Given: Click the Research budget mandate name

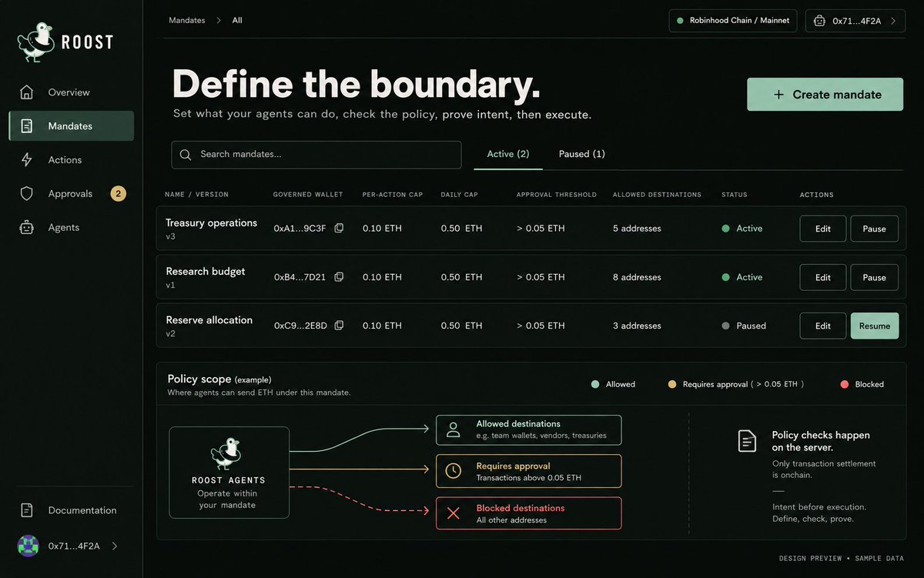Looking at the screenshot, I should pos(206,272).
